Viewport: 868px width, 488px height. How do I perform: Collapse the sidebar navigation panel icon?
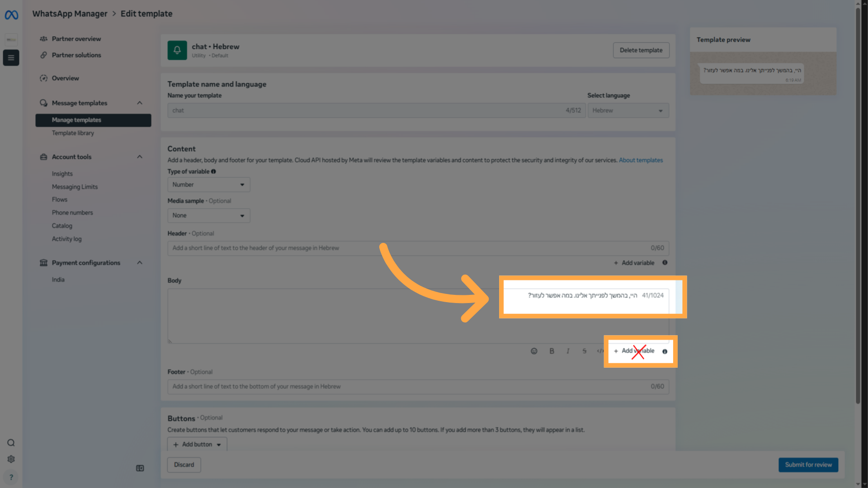click(x=140, y=468)
